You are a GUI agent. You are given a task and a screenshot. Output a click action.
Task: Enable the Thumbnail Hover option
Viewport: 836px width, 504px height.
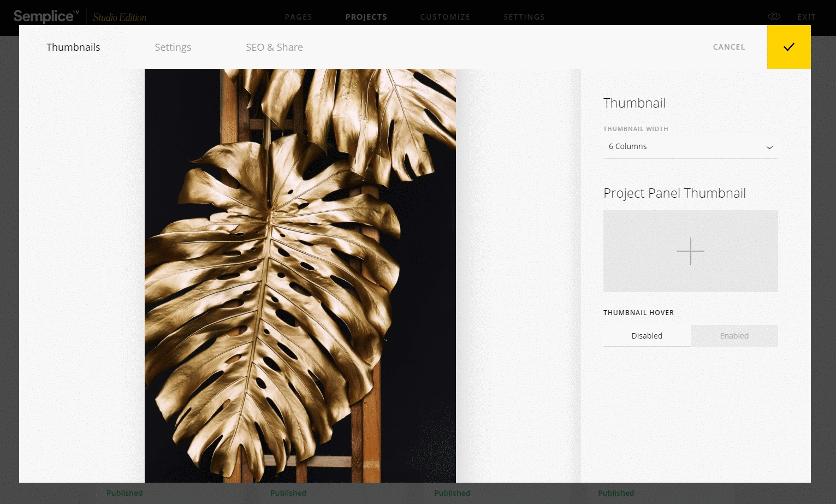[734, 335]
